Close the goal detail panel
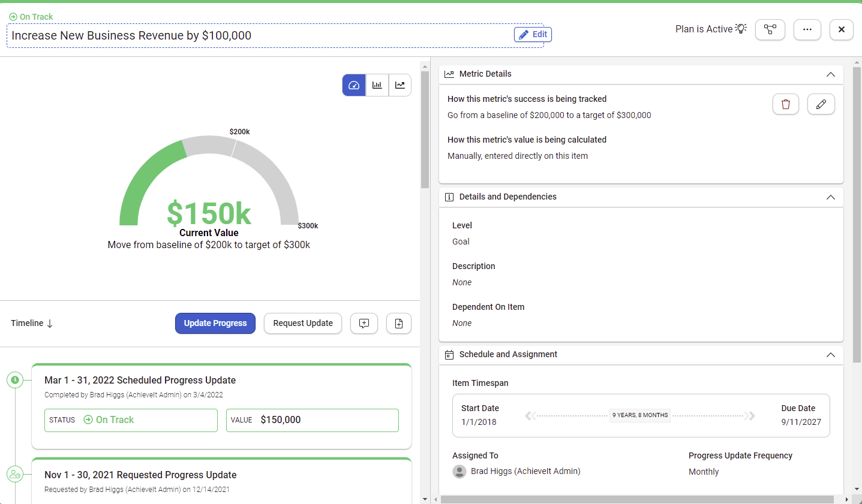Image resolution: width=862 pixels, height=504 pixels. pyautogui.click(x=842, y=29)
